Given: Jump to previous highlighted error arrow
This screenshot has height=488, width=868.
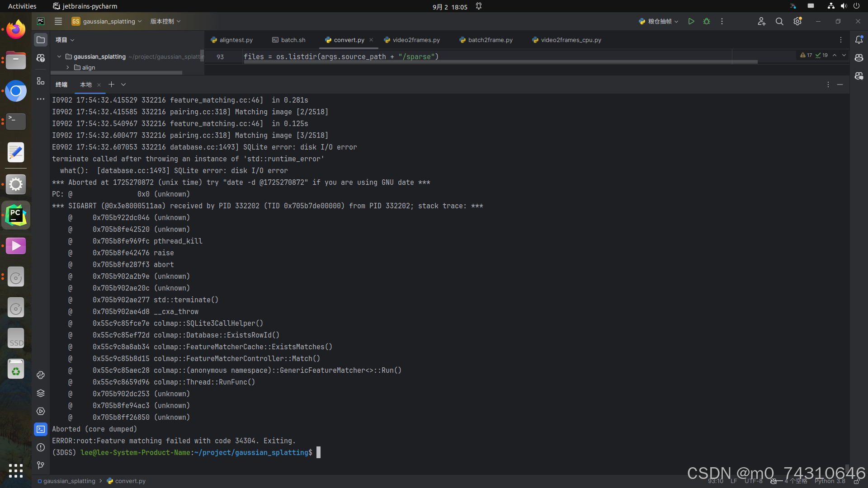Looking at the screenshot, I should click(x=835, y=55).
